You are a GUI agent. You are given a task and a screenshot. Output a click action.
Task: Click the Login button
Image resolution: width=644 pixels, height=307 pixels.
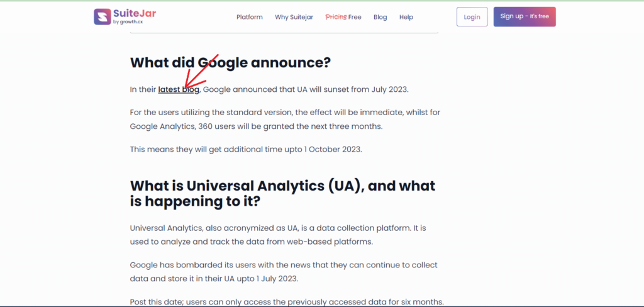472,17
